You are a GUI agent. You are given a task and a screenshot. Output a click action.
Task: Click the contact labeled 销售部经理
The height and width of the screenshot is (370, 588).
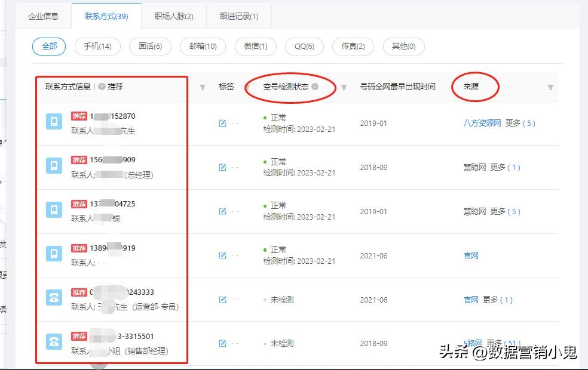pyautogui.click(x=120, y=351)
